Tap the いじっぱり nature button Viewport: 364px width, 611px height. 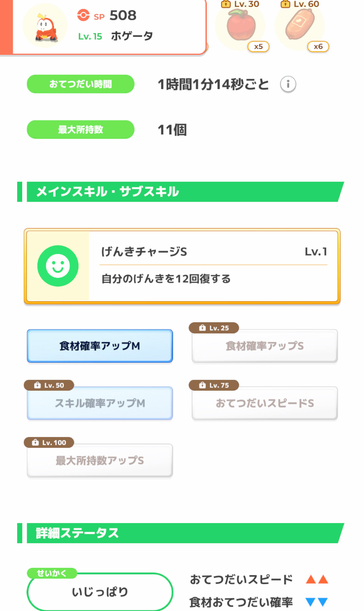point(100,591)
